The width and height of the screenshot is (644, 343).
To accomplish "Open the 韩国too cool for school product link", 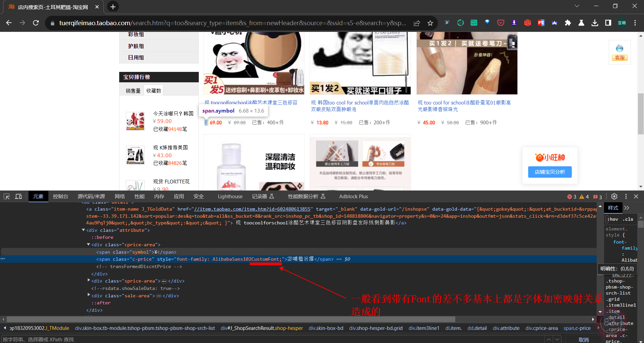I will pos(360,106).
